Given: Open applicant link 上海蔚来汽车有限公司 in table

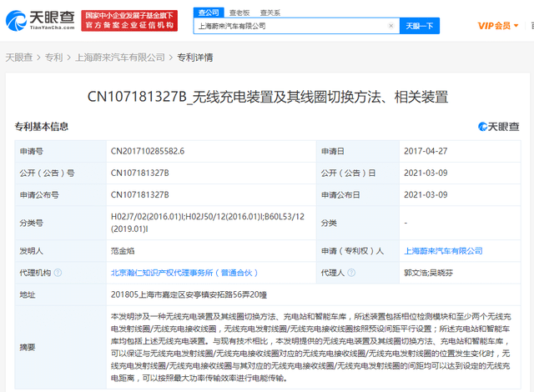Looking at the screenshot, I should [443, 250].
